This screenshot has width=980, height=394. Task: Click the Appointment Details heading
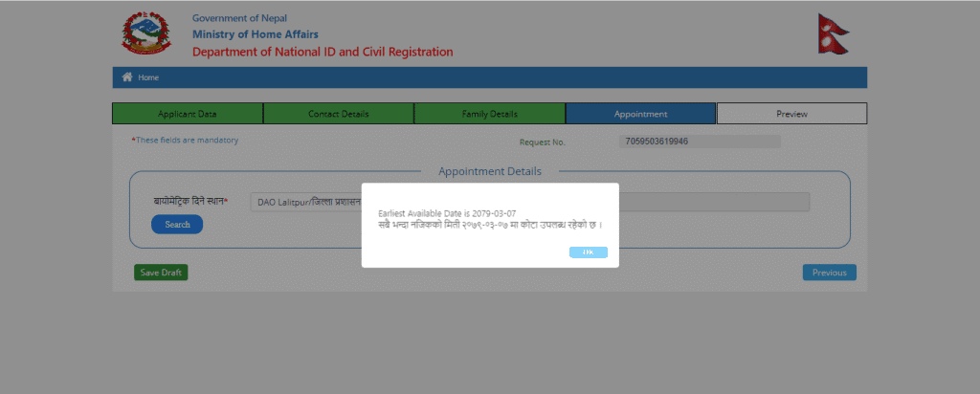[x=490, y=171]
